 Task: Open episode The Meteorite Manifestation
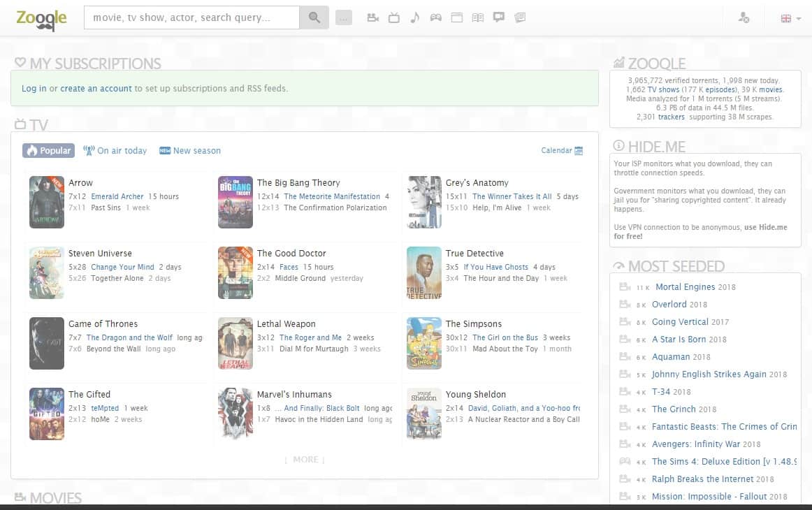(332, 197)
